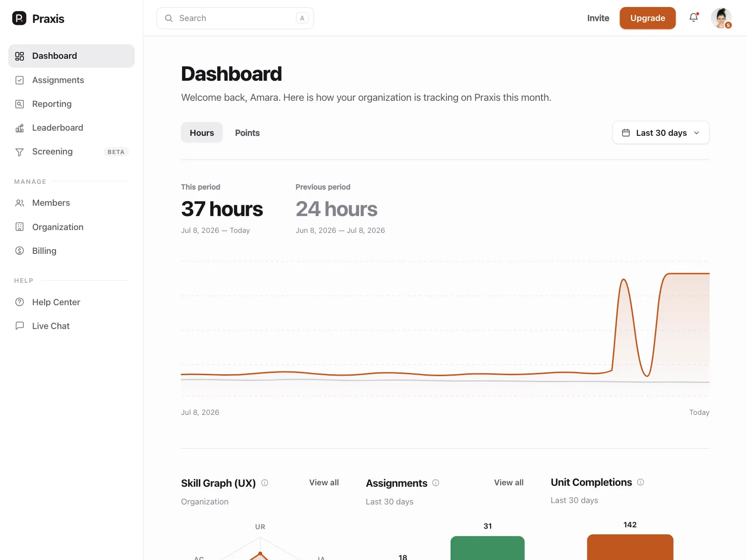Viewport: 747px width, 560px height.
Task: Click the "24 hours" previous period value
Action: (336, 209)
